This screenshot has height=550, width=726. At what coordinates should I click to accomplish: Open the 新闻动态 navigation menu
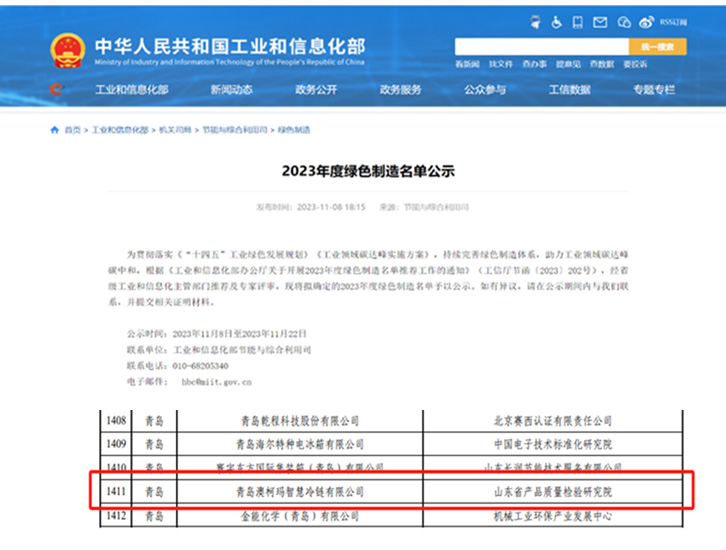pos(231,90)
